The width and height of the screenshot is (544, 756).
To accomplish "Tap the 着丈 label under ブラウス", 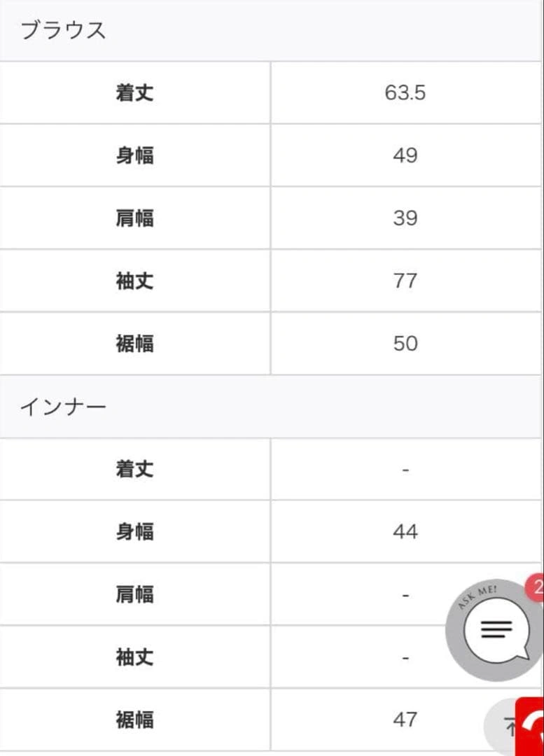I will click(x=134, y=92).
